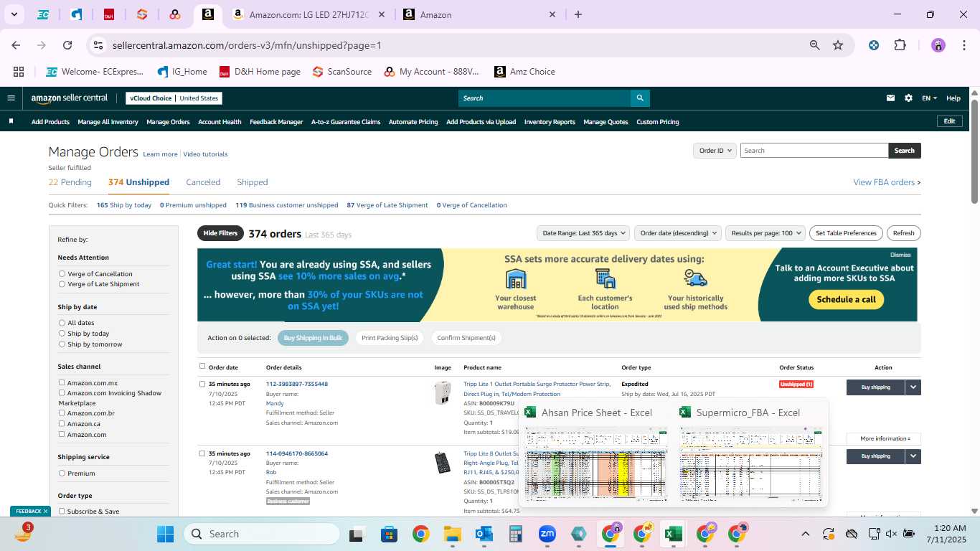Open Manage All Inventory menu item

click(x=108, y=122)
